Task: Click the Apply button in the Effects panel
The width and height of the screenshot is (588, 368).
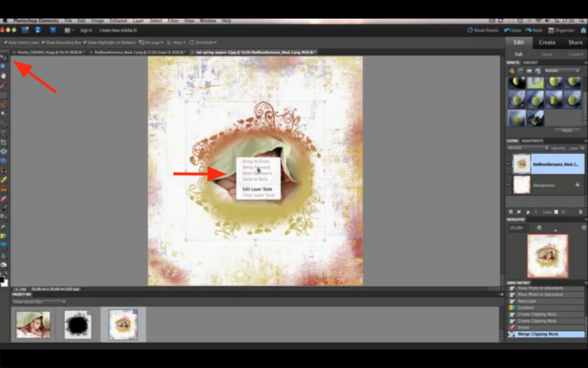Action: pyautogui.click(x=566, y=130)
